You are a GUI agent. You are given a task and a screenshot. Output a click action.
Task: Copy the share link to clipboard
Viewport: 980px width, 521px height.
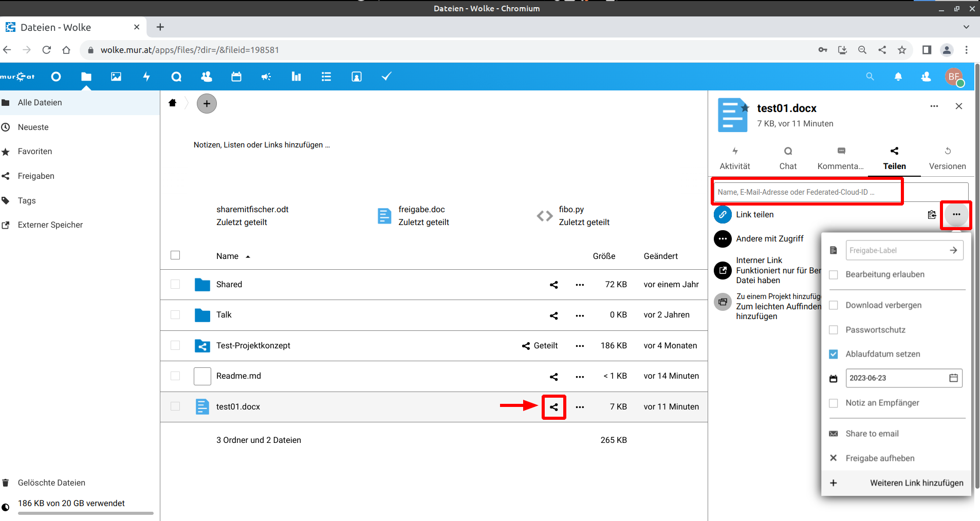[x=932, y=215]
